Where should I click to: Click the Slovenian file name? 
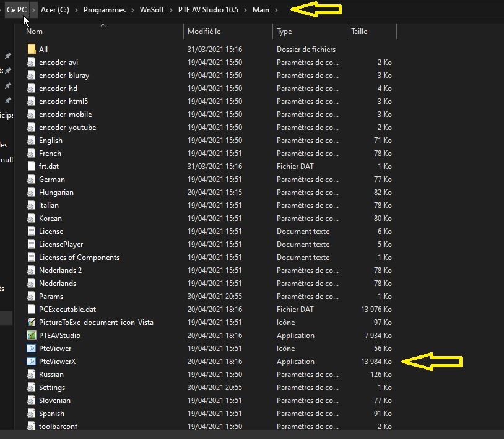pyautogui.click(x=54, y=401)
